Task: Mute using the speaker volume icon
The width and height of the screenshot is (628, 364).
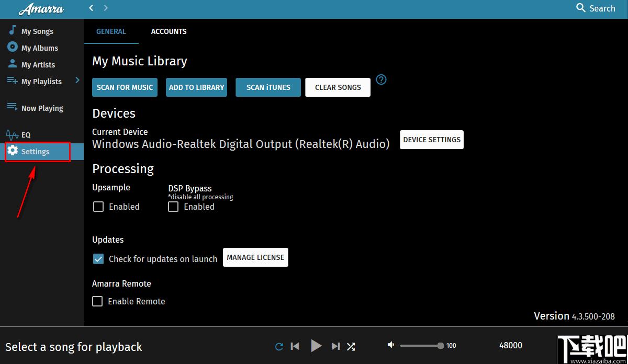Action: pos(390,345)
